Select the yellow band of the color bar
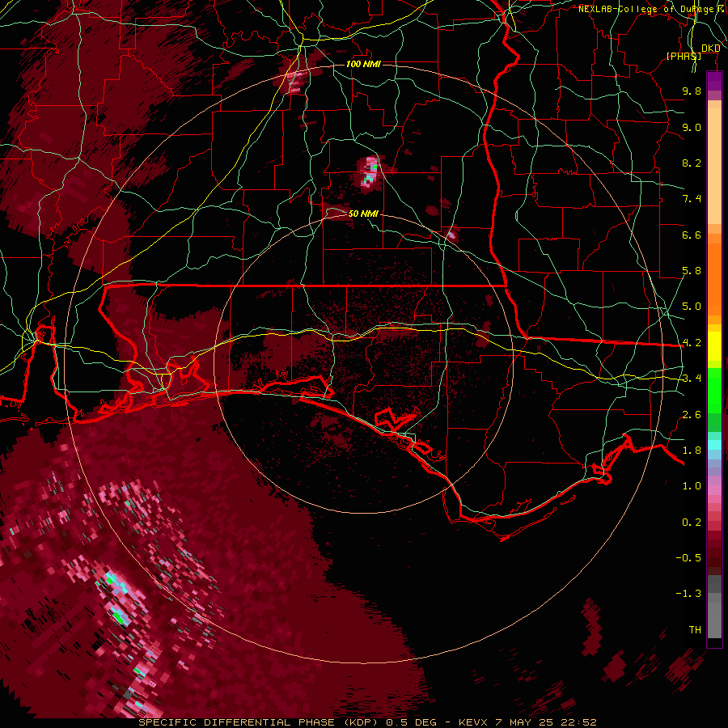Viewport: 728px width, 728px height. pyautogui.click(x=714, y=346)
